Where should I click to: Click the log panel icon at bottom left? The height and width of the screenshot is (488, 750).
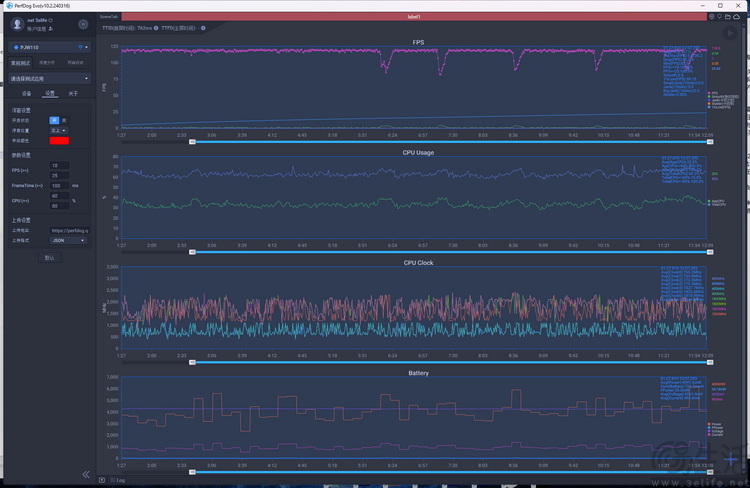(102, 480)
